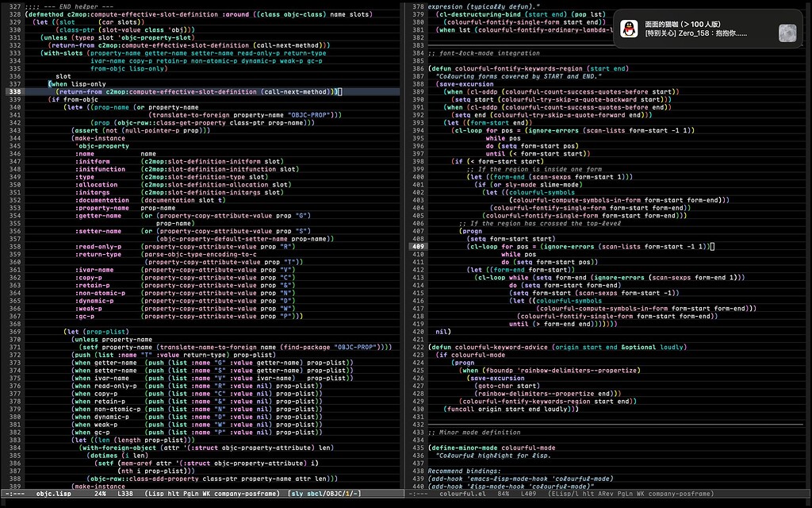Switch to the objc.lisp buffer name in modeline

(52, 493)
